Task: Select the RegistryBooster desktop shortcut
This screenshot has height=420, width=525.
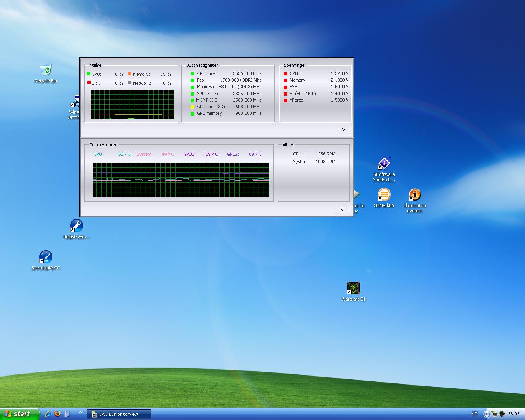Action: tap(76, 229)
